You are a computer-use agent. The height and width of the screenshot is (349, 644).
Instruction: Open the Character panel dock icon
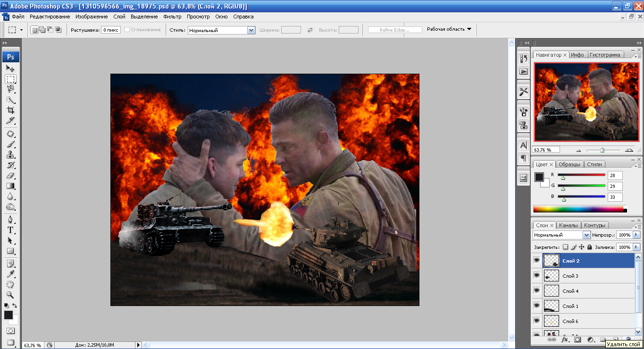(x=524, y=145)
